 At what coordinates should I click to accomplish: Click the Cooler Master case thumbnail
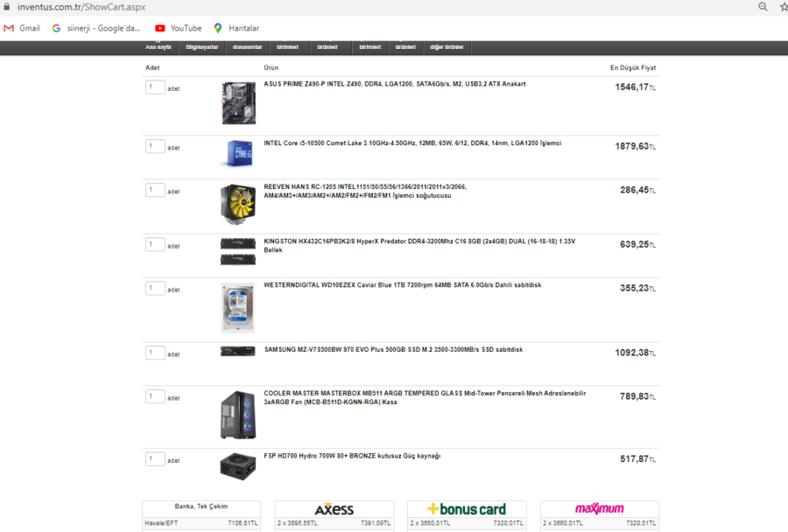tap(238, 415)
